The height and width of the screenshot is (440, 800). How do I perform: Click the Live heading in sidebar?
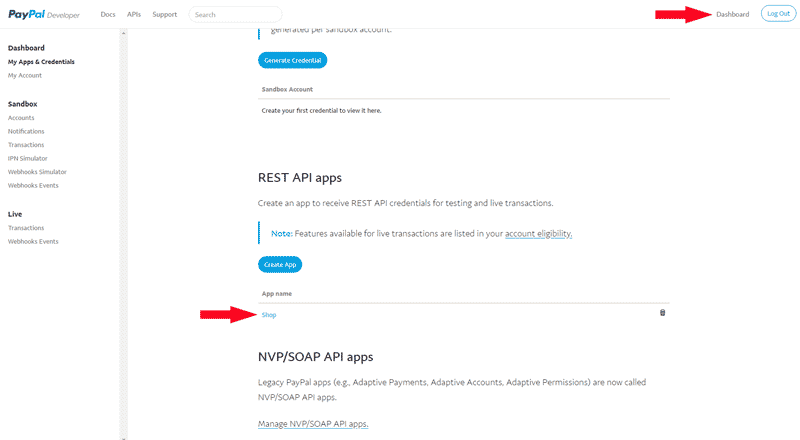[15, 214]
